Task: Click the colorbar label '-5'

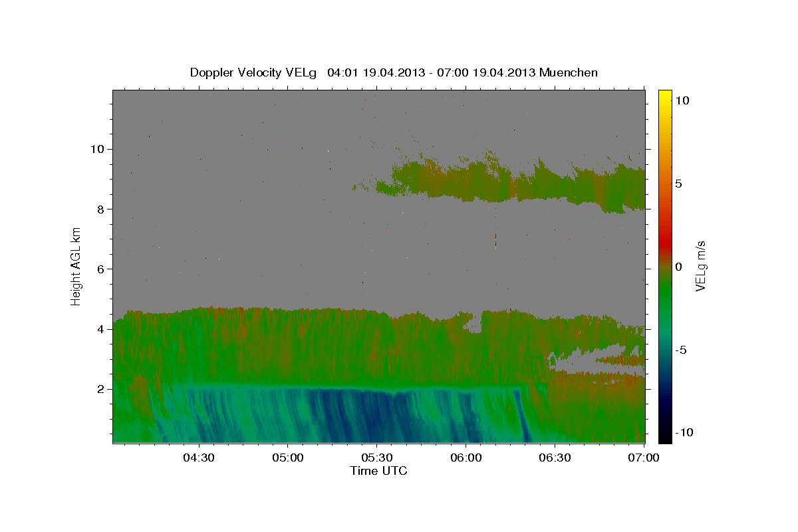Action: pyautogui.click(x=681, y=350)
